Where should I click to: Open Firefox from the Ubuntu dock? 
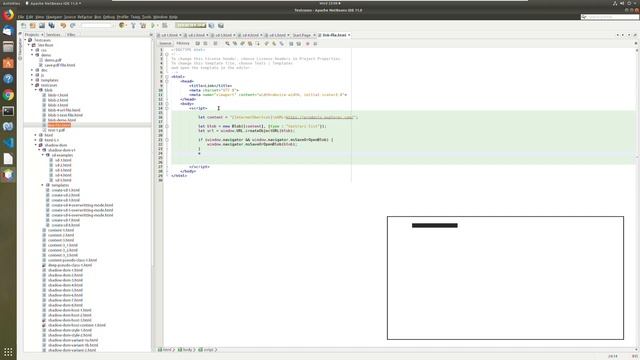pyautogui.click(x=8, y=15)
